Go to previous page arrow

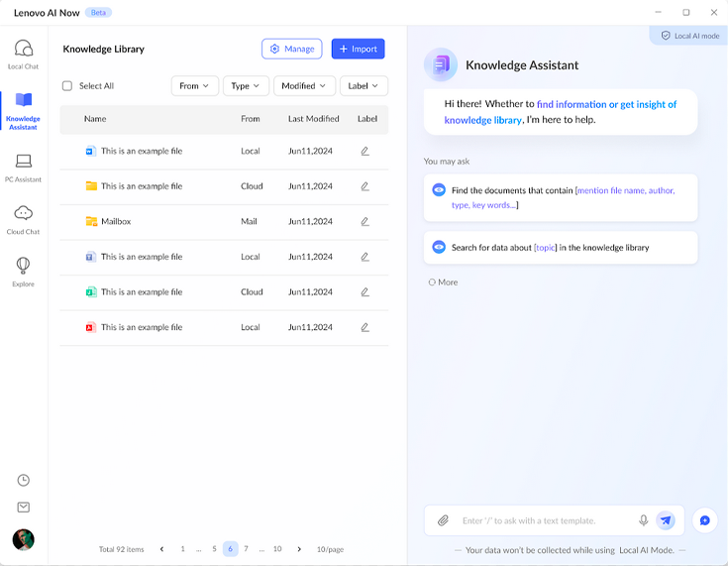coord(161,549)
